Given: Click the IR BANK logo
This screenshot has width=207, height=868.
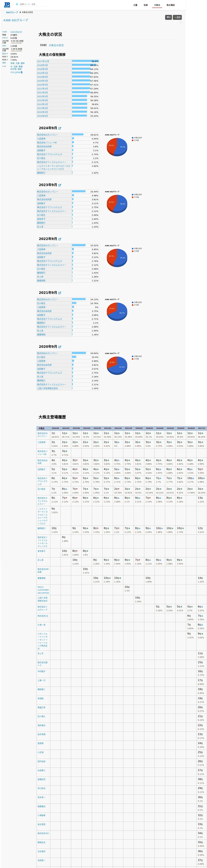Looking at the screenshot, I should [7, 5].
